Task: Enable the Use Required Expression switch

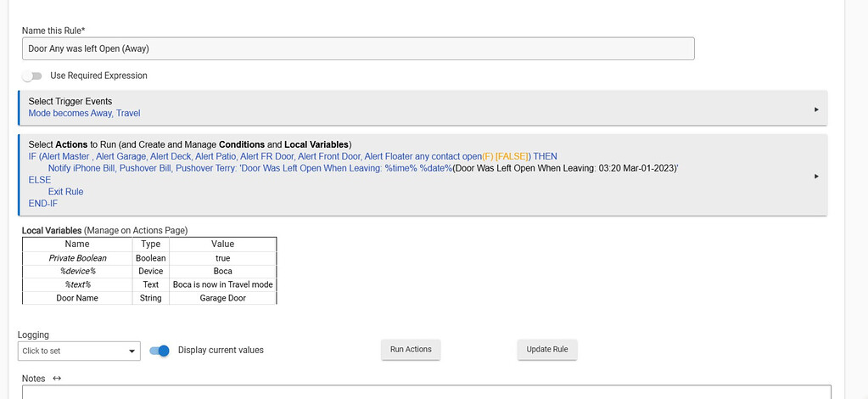Action: tap(32, 76)
